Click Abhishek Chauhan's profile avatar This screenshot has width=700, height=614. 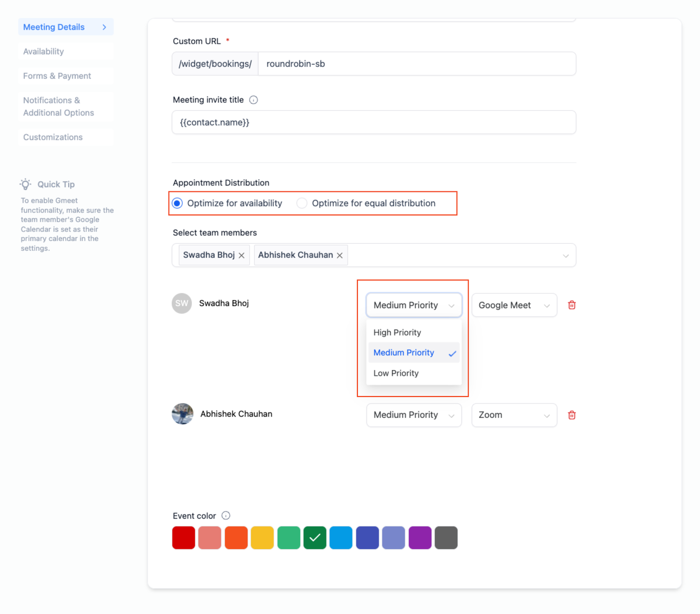click(x=182, y=414)
